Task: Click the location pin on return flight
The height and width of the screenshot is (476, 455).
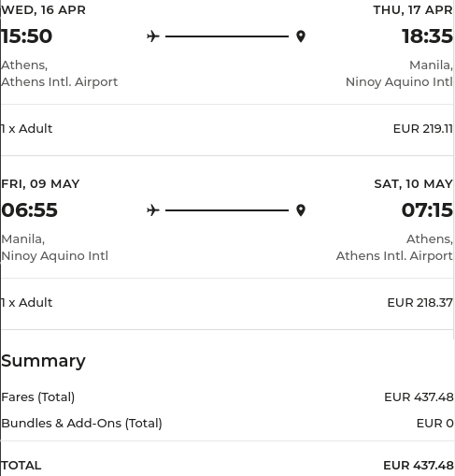Action: [301, 210]
